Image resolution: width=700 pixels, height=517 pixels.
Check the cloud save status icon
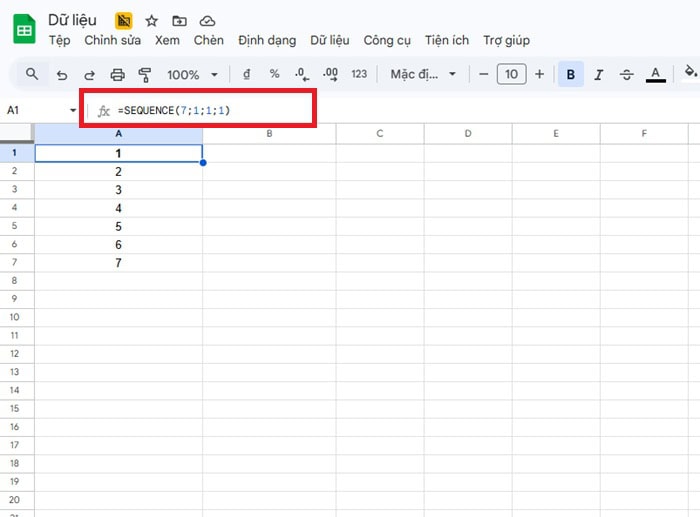click(207, 20)
